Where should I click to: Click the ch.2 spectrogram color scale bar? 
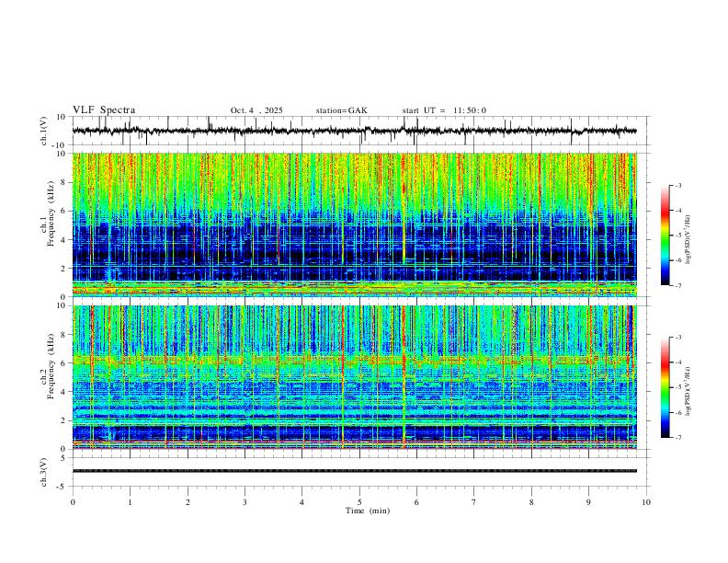point(665,387)
